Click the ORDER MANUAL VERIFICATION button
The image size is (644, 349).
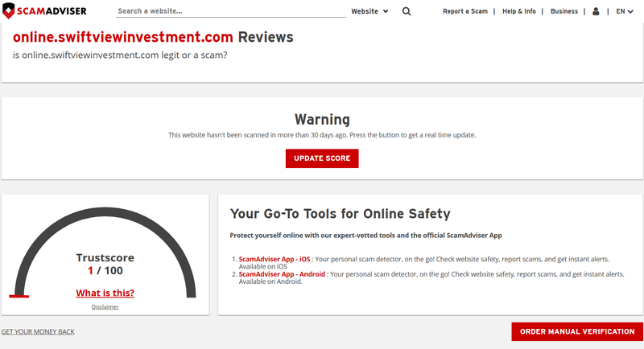click(577, 331)
